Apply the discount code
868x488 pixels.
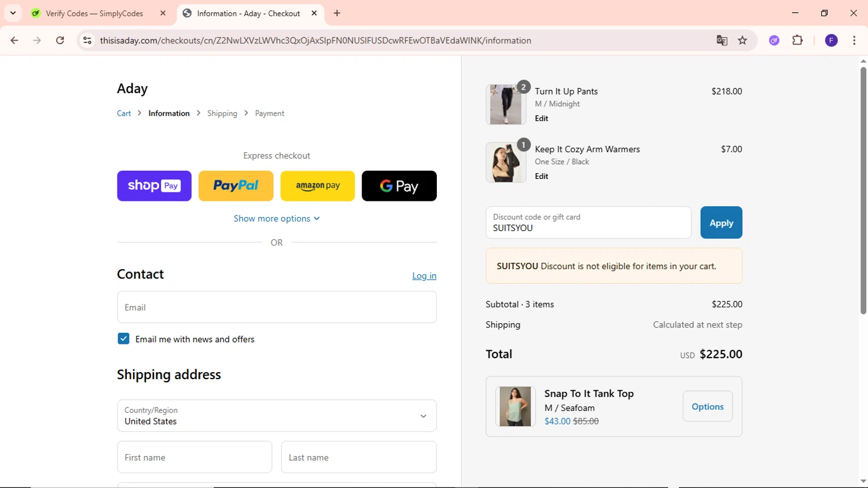pos(721,222)
